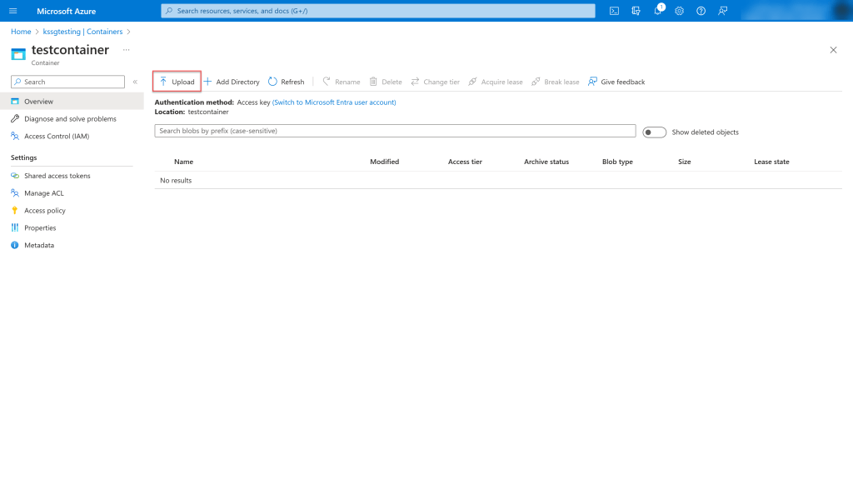Click the search blobs by prefix field

(395, 131)
